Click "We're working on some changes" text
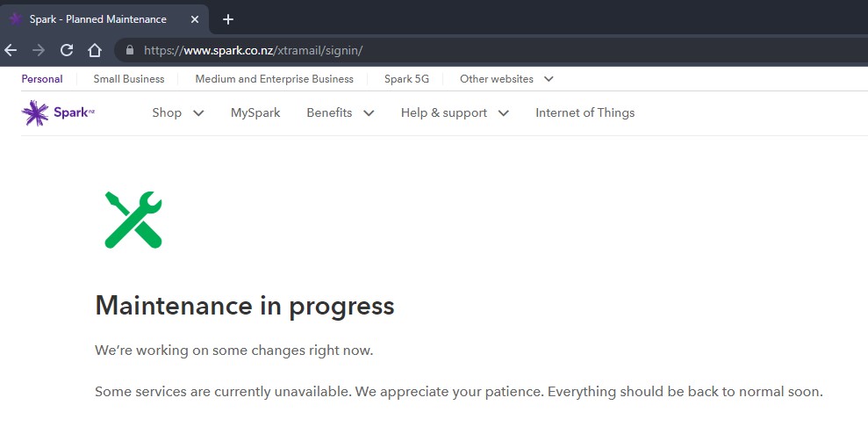This screenshot has height=434, width=868. pyautogui.click(x=234, y=351)
